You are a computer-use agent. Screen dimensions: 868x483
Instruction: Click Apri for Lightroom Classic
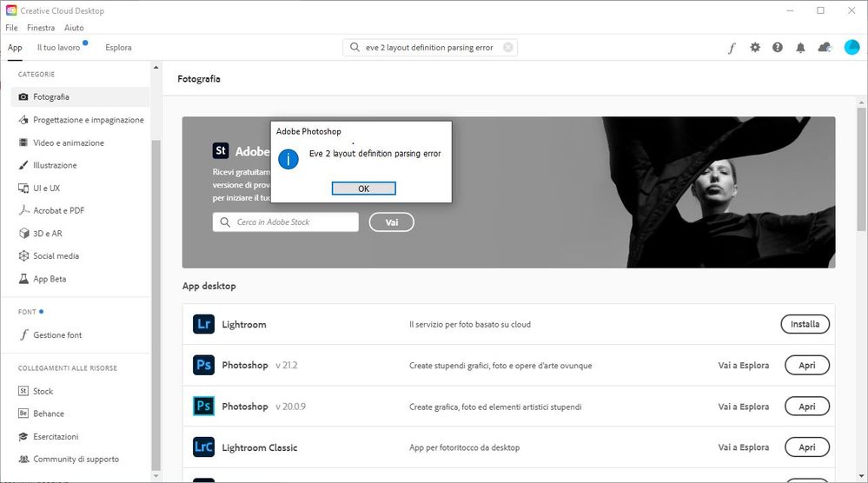[807, 447]
